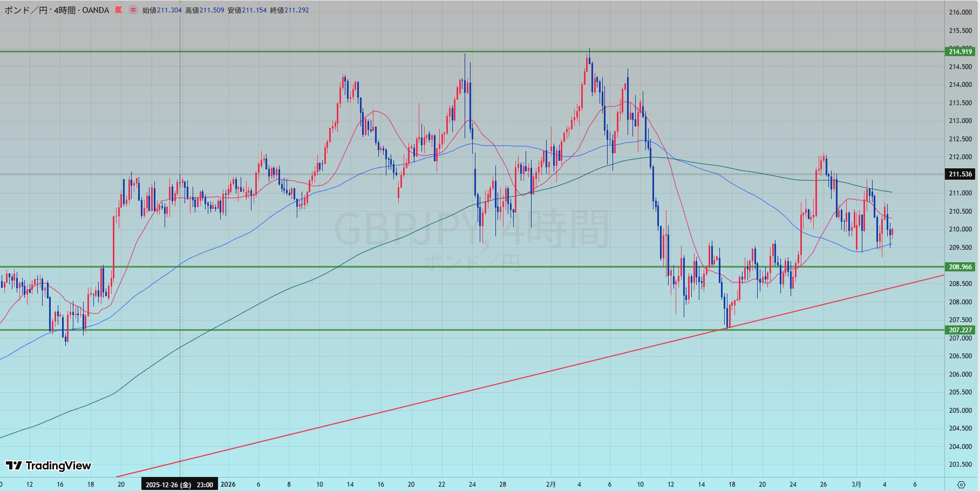Open chart settings via the hexagon gear icon
This screenshot has width=980, height=491.
click(x=961, y=484)
